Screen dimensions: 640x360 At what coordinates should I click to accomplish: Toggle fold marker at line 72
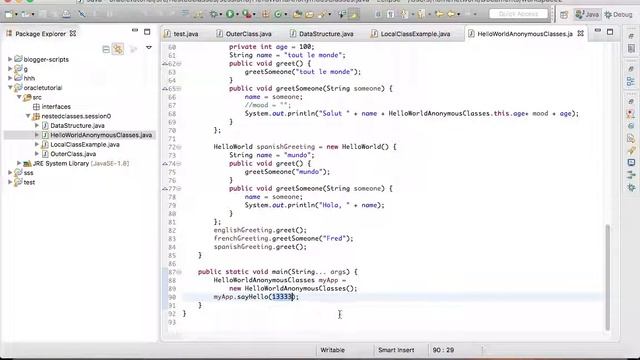click(179, 147)
